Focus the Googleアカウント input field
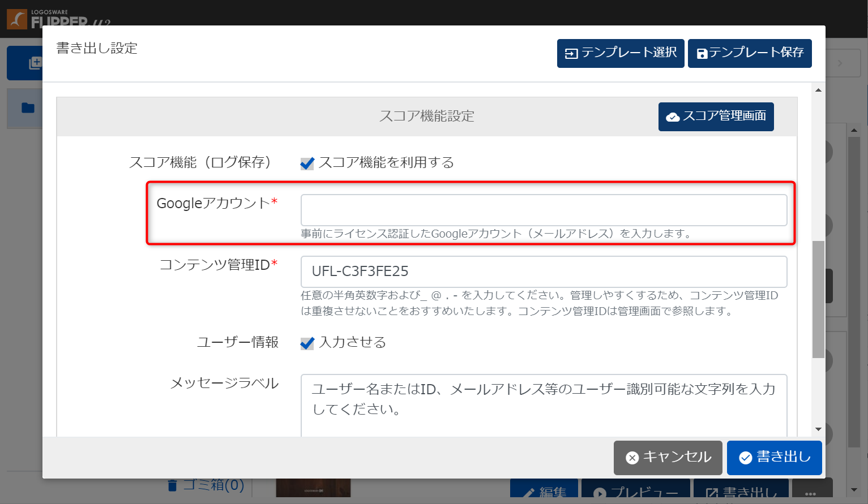This screenshot has width=868, height=504. [544, 210]
